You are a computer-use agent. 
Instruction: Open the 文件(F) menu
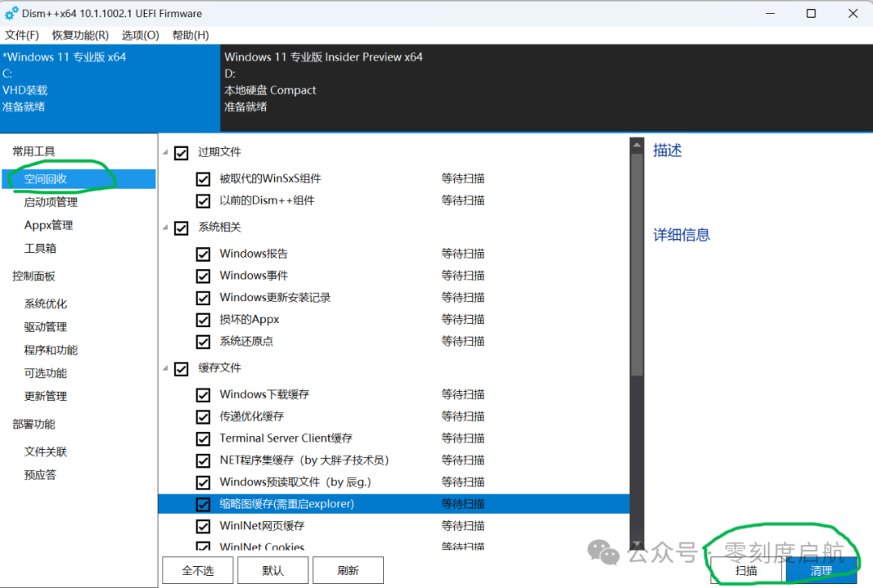point(22,35)
